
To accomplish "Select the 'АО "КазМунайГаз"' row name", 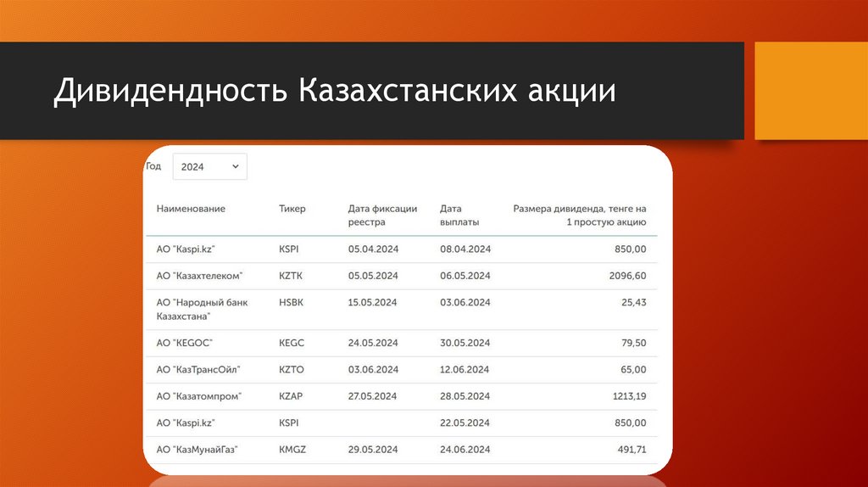I will click(197, 450).
